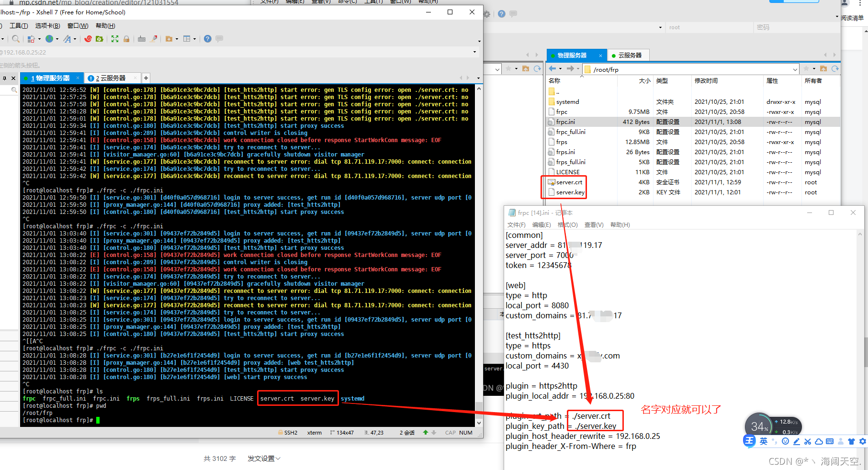Viewport: 868px width, 470px height.
Task: Open the Xshell address bar dropdown arrow
Action: (474, 52)
